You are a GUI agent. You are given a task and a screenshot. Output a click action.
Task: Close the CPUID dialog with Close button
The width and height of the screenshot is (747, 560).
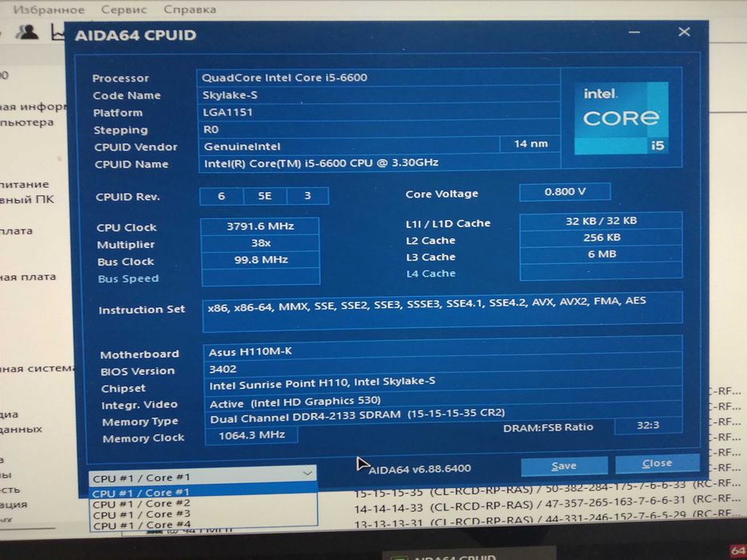click(657, 463)
